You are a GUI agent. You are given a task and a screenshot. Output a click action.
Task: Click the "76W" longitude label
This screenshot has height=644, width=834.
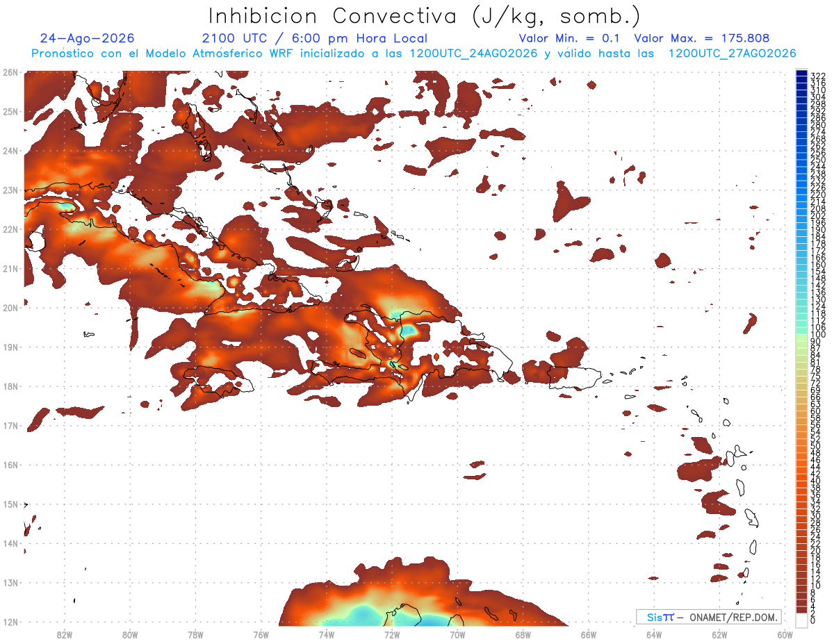[261, 634]
